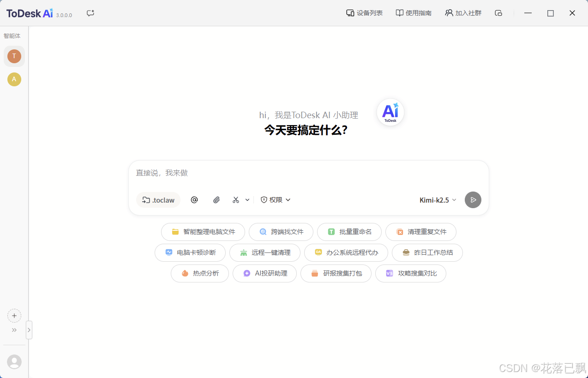Image resolution: width=588 pixels, height=378 pixels.
Task: Click 加入社群 to join community
Action: tap(463, 13)
